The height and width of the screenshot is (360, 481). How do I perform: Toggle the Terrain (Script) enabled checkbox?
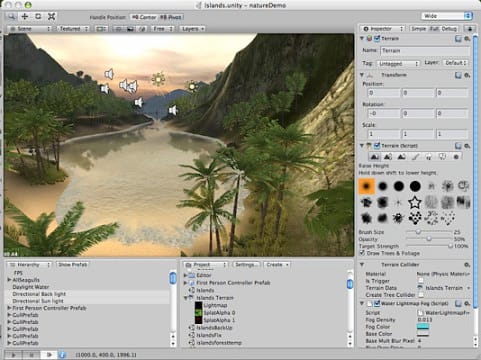(377, 146)
